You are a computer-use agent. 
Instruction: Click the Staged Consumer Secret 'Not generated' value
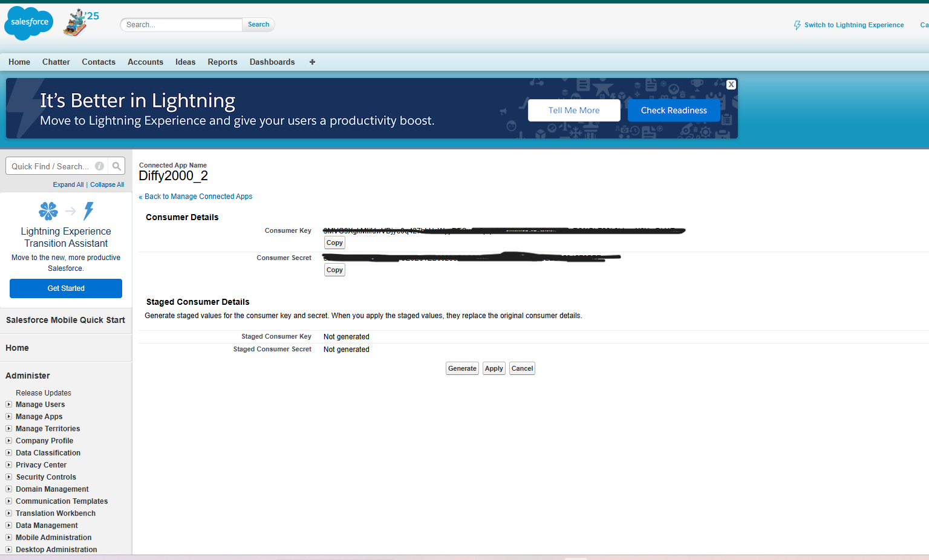pos(346,350)
